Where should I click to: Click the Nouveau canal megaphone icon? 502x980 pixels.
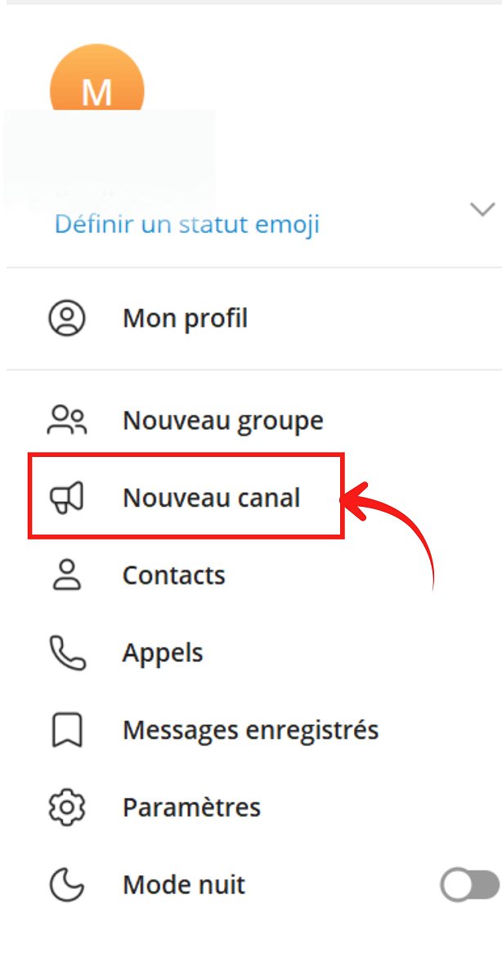coord(67,497)
